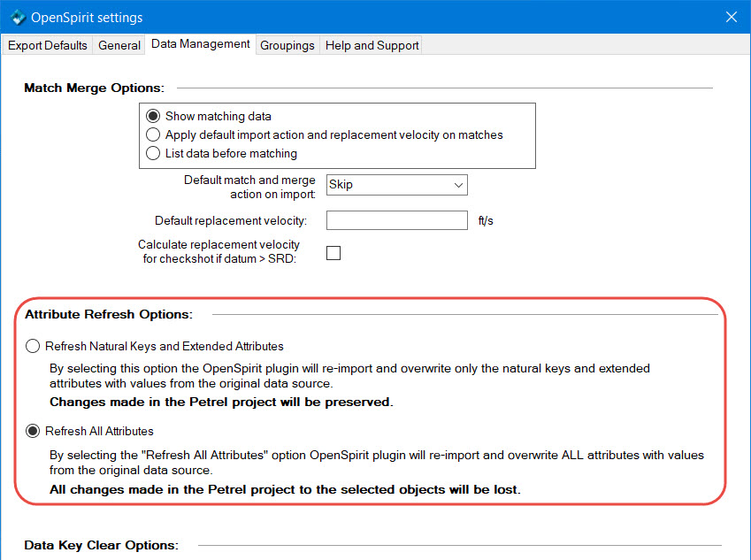Click the Attribute Refresh Options heading

click(109, 314)
